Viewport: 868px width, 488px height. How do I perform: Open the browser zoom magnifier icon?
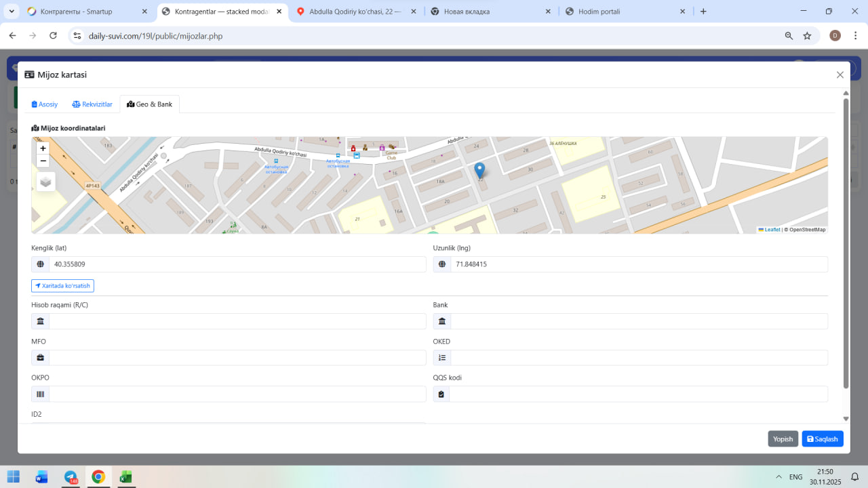[x=789, y=36]
